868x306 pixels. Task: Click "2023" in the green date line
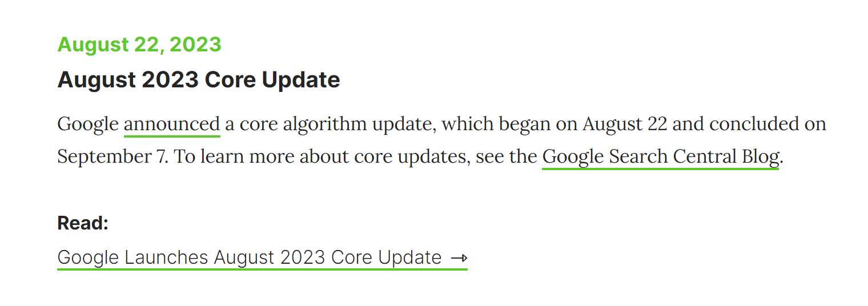click(195, 45)
